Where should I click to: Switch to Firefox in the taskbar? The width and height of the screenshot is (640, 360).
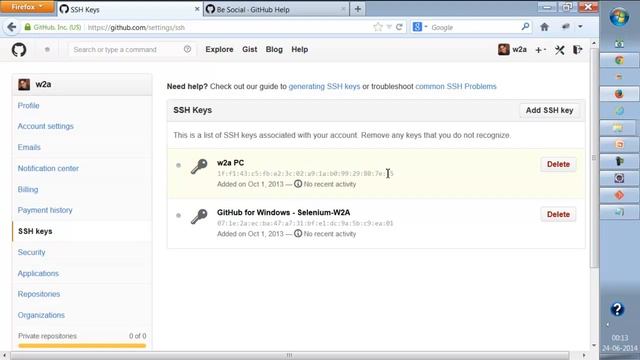click(619, 94)
